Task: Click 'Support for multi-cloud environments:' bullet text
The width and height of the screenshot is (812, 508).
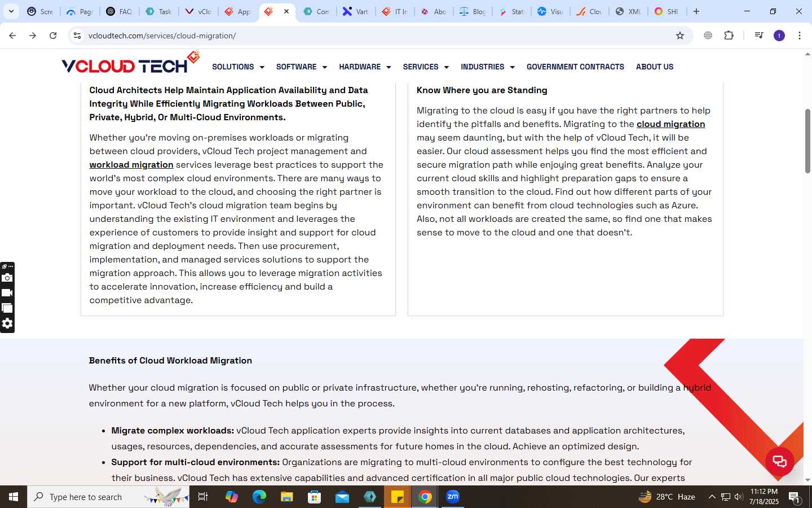Action: tap(195, 462)
